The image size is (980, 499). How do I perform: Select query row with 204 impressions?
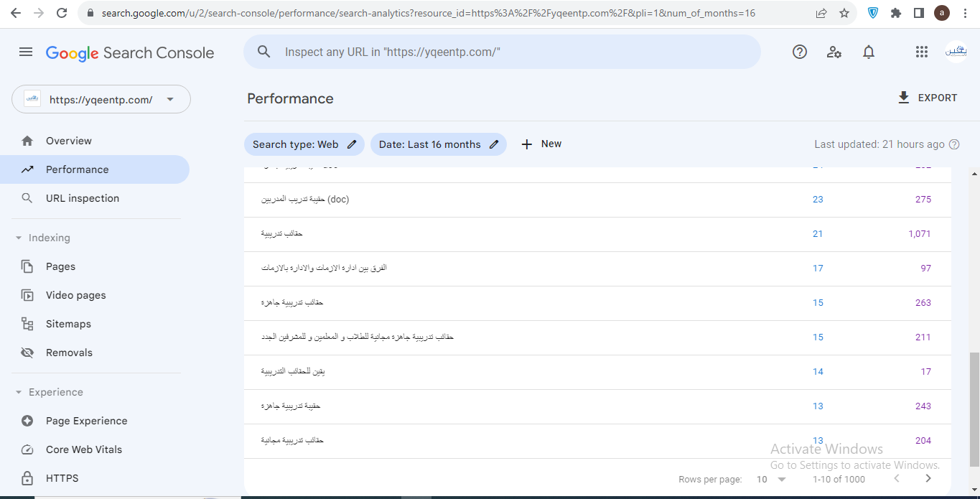[597, 441]
